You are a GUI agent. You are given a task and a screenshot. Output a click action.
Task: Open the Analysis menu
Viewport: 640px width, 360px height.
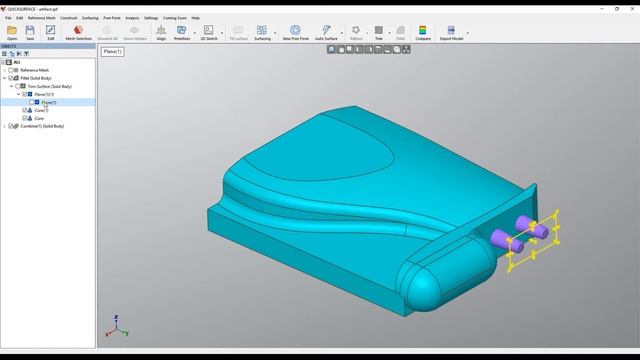(x=132, y=18)
